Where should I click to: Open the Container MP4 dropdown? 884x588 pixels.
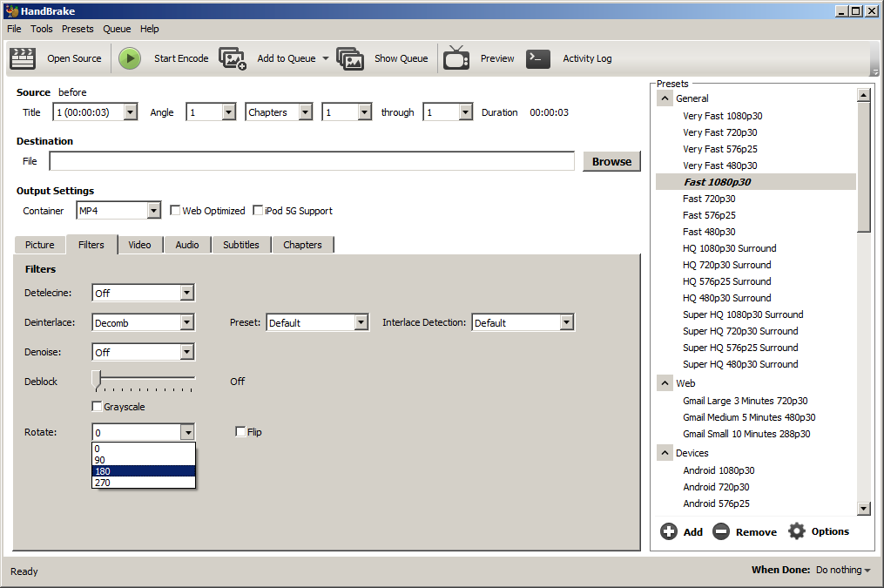(154, 210)
